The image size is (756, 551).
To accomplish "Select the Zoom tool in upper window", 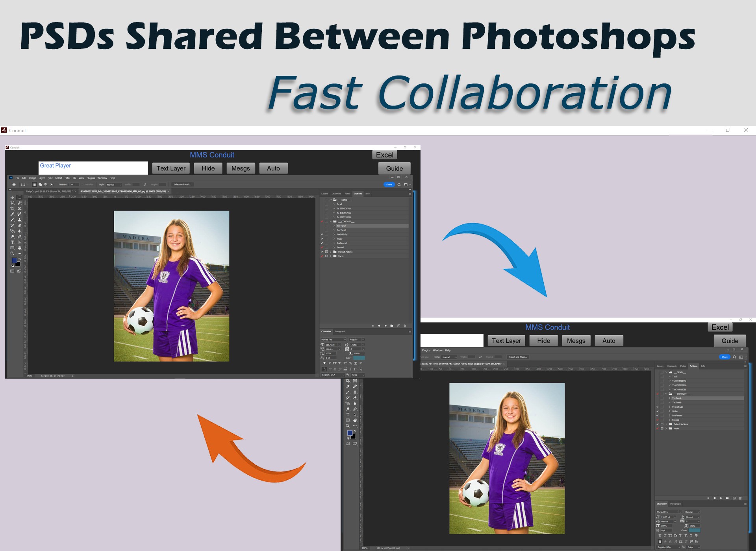I will pos(12,253).
